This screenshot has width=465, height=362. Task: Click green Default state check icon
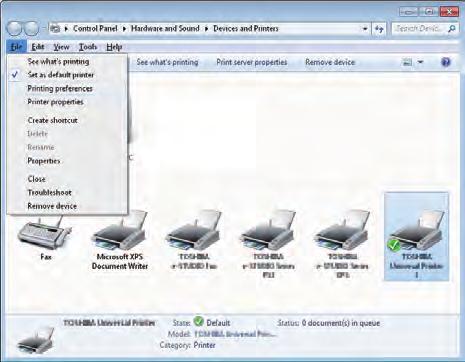[x=198, y=321]
